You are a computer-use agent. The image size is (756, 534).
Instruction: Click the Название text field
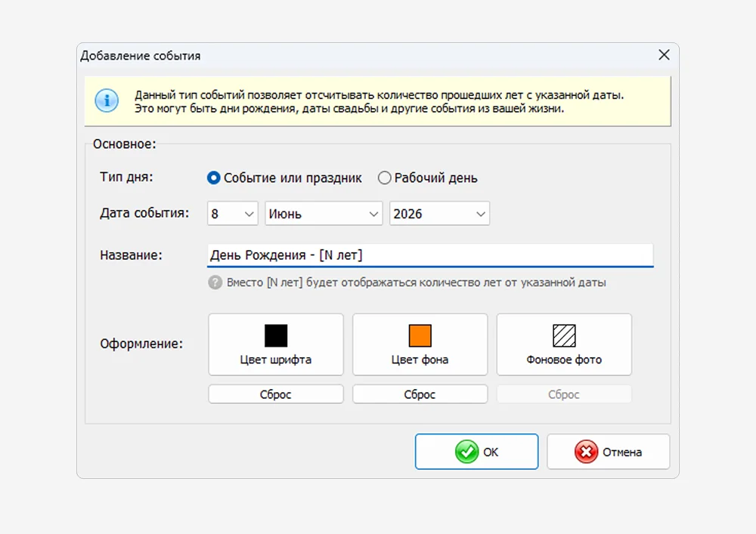click(x=429, y=255)
